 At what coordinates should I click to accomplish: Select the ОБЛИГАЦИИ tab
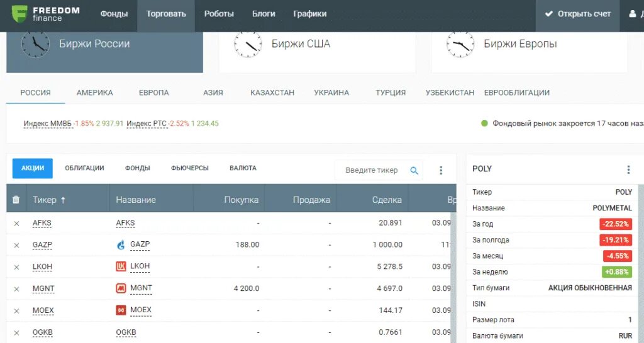pos(85,168)
